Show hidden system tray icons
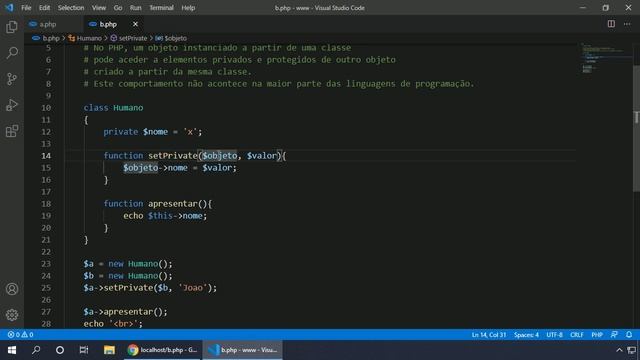 click(619, 350)
